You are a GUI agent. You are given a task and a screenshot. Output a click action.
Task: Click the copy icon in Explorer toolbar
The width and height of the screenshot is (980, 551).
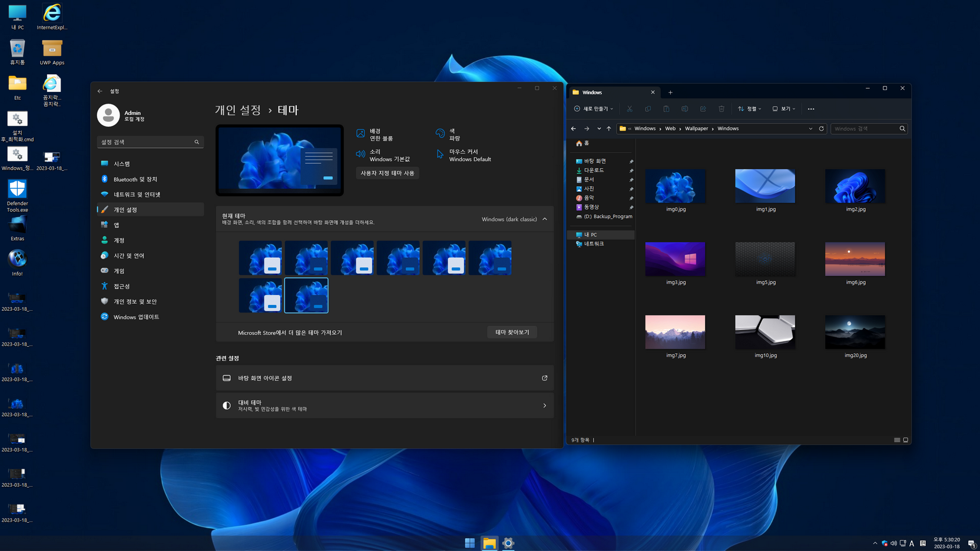click(x=648, y=109)
